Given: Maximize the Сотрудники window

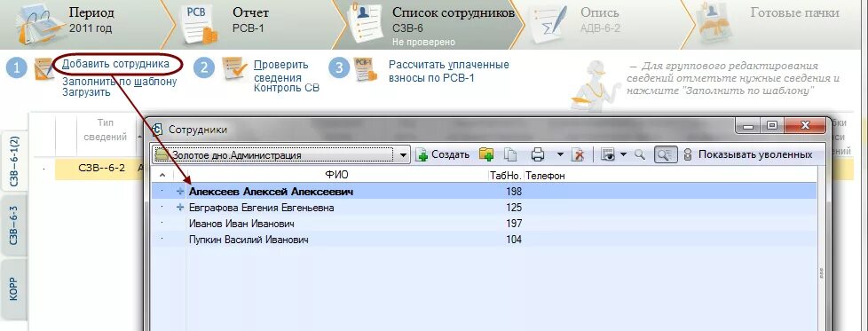Looking at the screenshot, I should click(x=772, y=127).
